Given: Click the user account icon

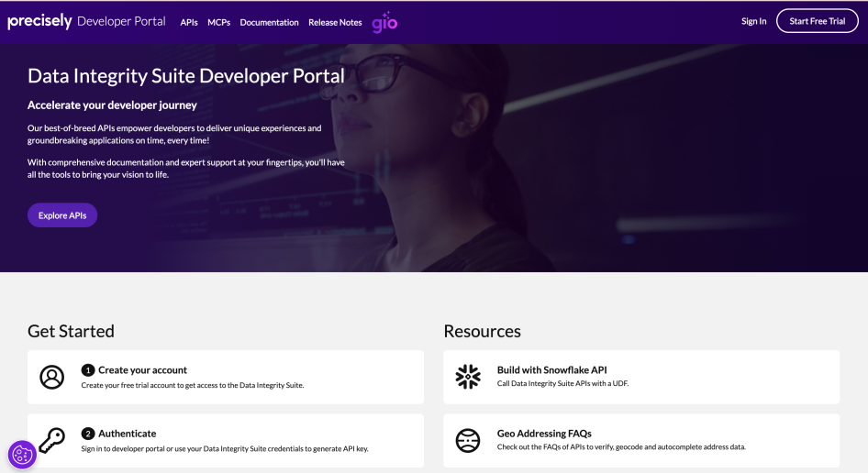Looking at the screenshot, I should point(52,377).
